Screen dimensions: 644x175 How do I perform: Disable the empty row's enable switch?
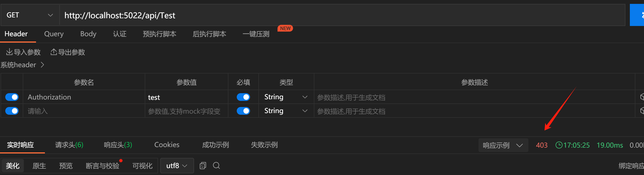12,111
